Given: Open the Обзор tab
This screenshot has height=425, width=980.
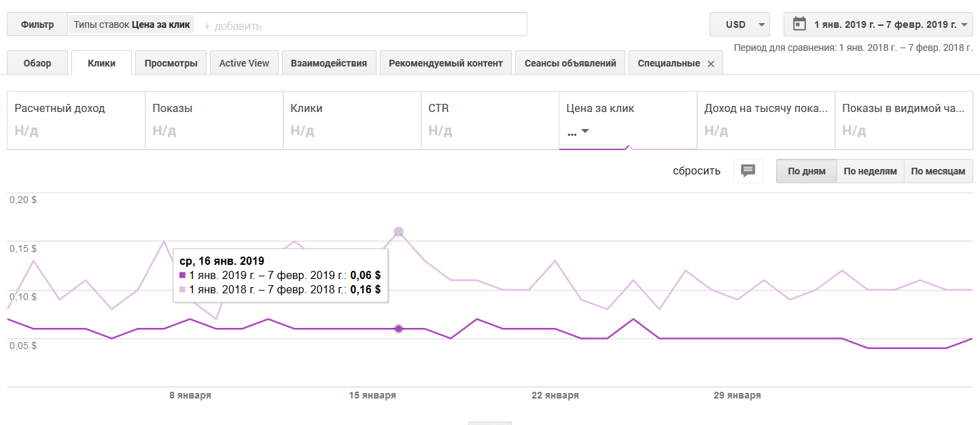Looking at the screenshot, I should click(x=37, y=63).
